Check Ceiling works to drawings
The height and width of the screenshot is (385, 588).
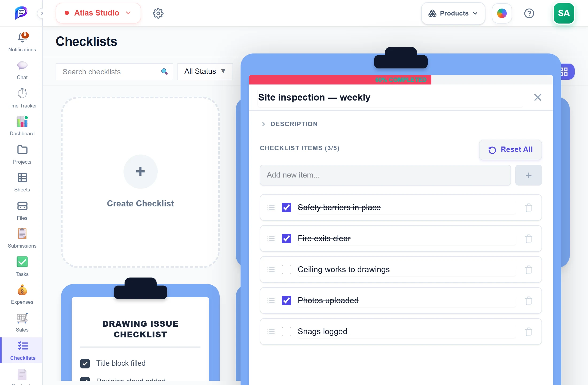(x=287, y=269)
